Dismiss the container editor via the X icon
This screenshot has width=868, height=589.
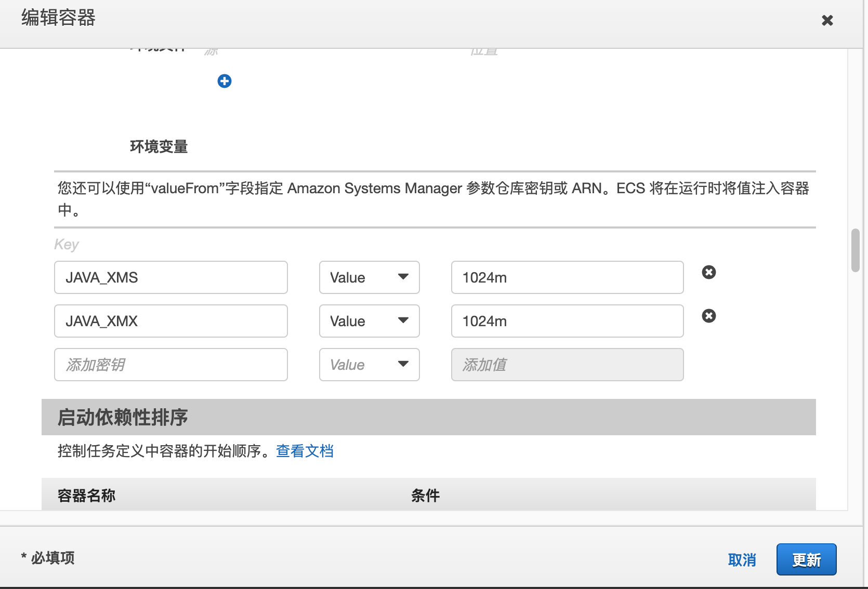pyautogui.click(x=827, y=20)
